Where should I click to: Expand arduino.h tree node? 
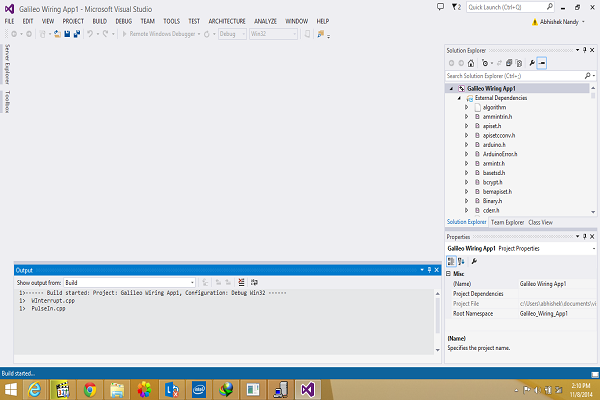(466, 145)
